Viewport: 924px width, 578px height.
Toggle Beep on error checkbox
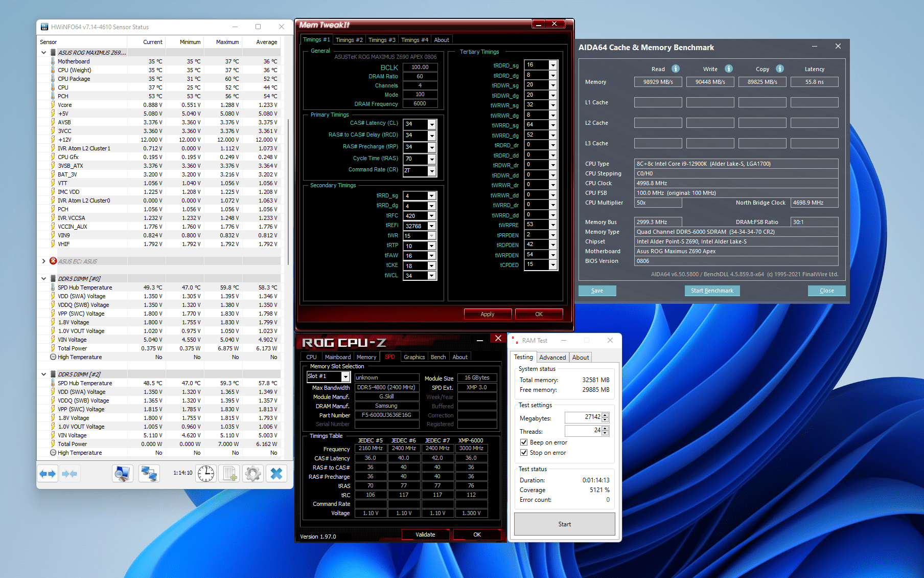point(524,442)
